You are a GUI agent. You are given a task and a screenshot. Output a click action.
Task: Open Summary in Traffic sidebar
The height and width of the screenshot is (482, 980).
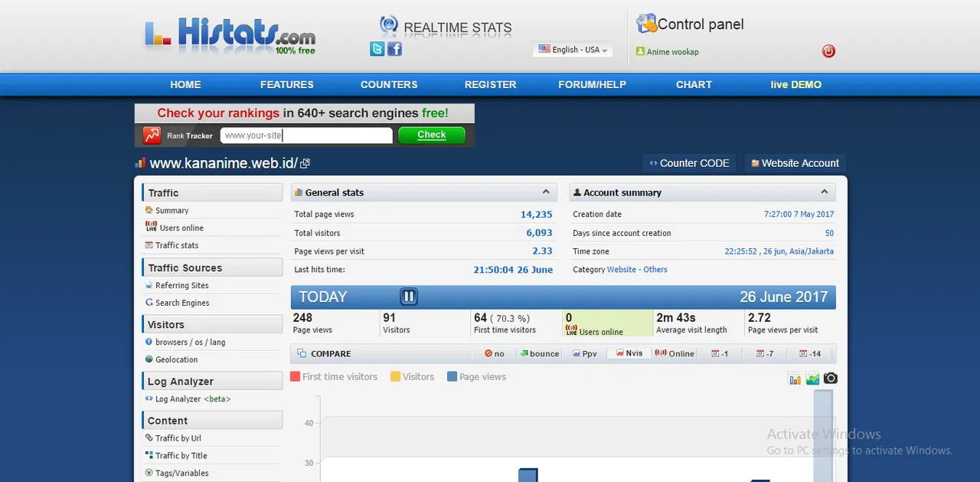172,211
